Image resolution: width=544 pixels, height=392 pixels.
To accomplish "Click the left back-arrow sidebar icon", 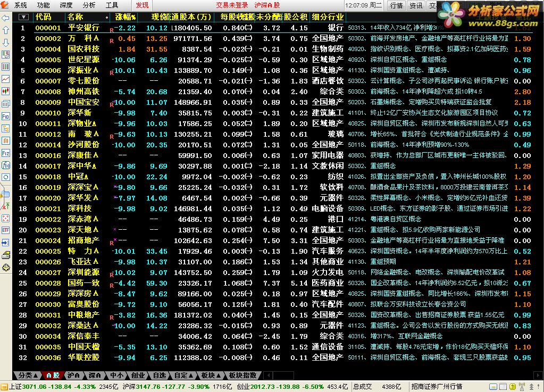I will pos(5,18).
